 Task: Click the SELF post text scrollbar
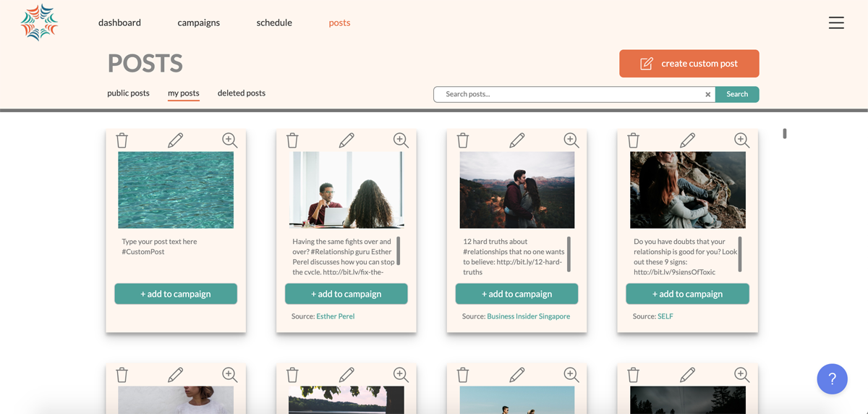[x=739, y=254]
